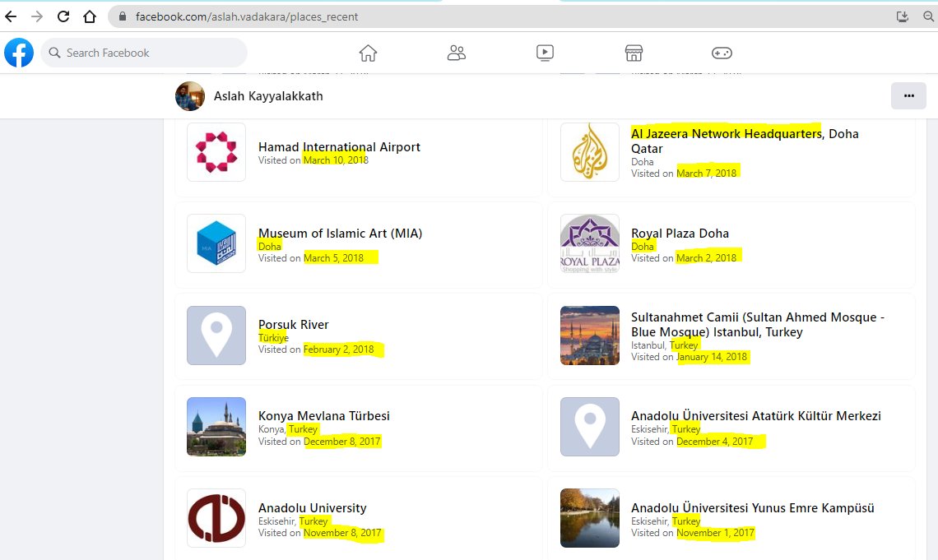The height and width of the screenshot is (560, 938).
Task: Open the Gaming tab icon
Action: click(x=722, y=53)
